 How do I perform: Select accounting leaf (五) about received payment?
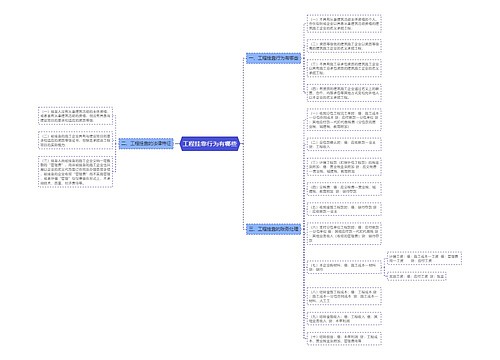point(344,209)
